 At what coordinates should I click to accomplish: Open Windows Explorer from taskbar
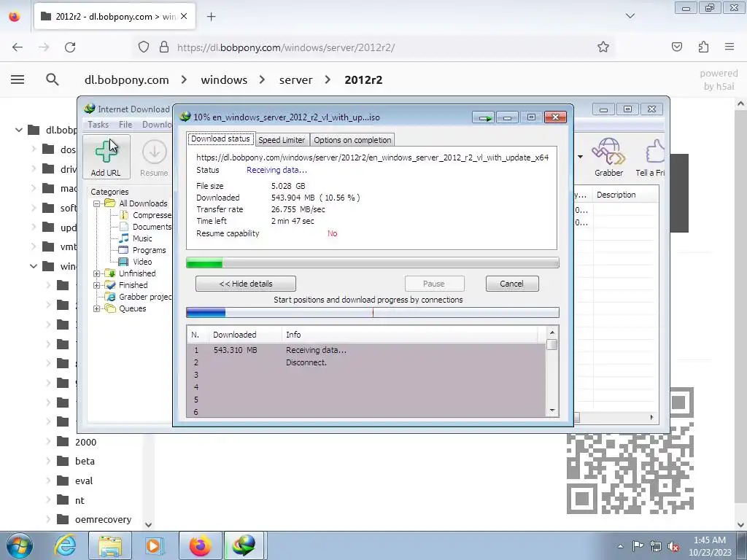coord(110,545)
